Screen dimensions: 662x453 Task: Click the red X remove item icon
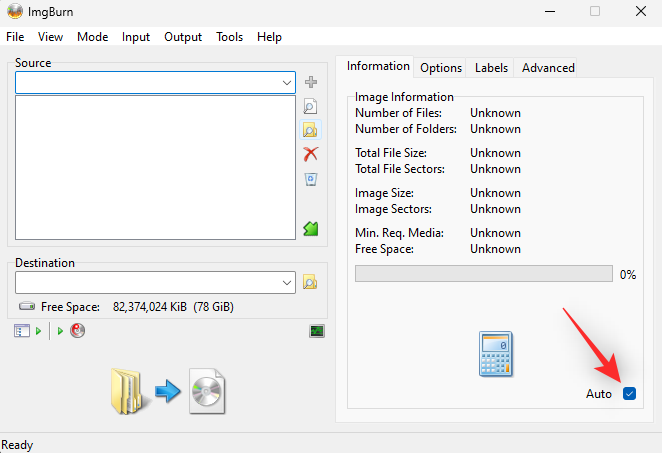[311, 154]
